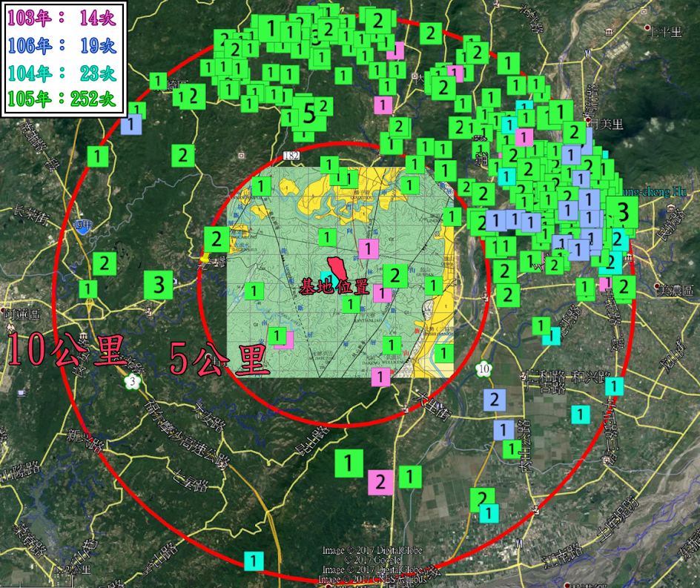Click the cyan marker left of the Google copyright
Image resolution: width=700 pixels, height=588 pixels.
pyautogui.click(x=254, y=561)
